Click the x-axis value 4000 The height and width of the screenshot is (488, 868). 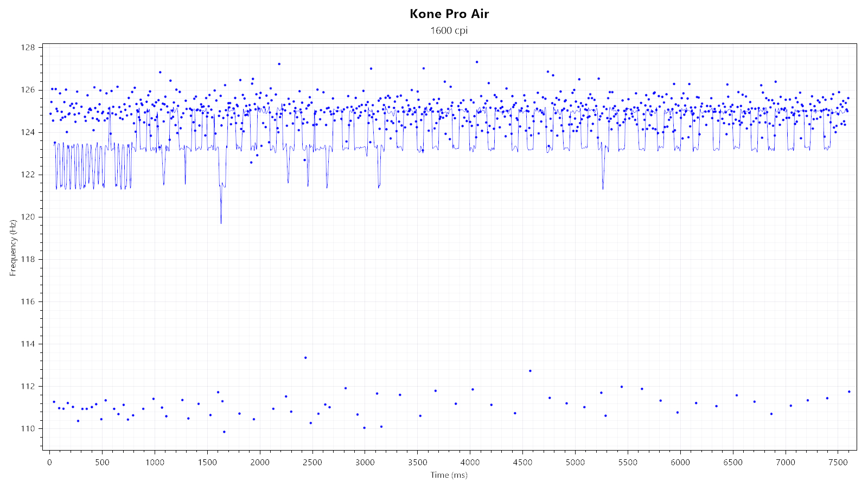470,463
